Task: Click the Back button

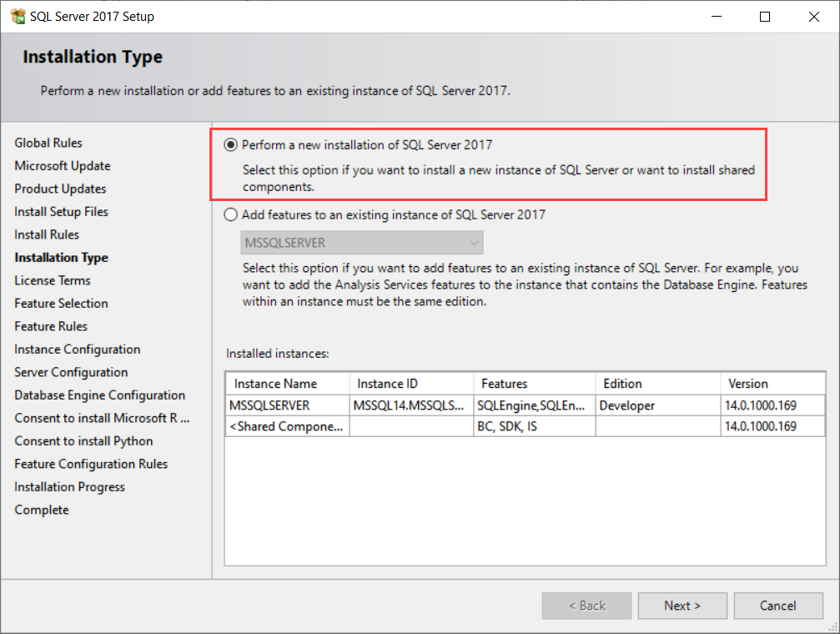Action: tap(586, 606)
